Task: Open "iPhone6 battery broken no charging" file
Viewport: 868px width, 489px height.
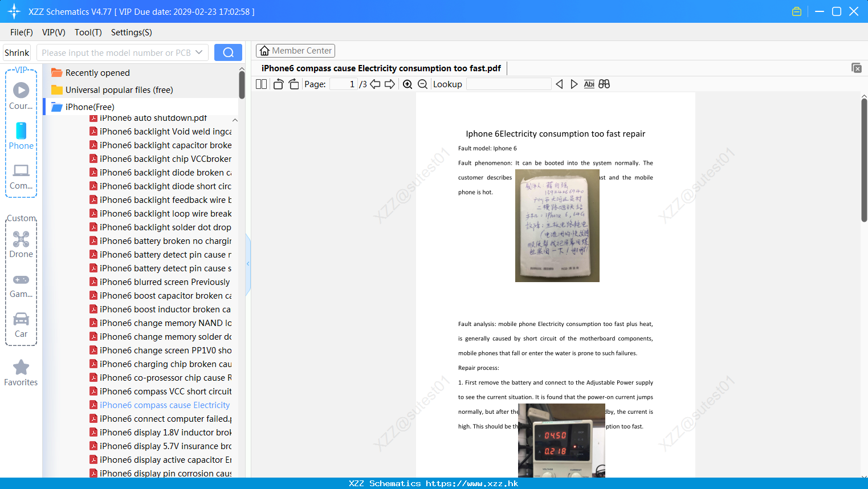Action: click(x=161, y=241)
